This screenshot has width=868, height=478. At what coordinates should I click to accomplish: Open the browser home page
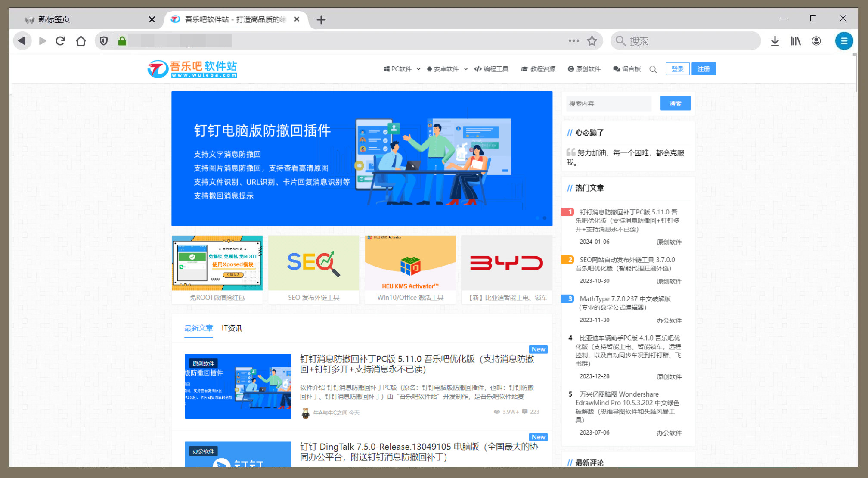(81, 41)
